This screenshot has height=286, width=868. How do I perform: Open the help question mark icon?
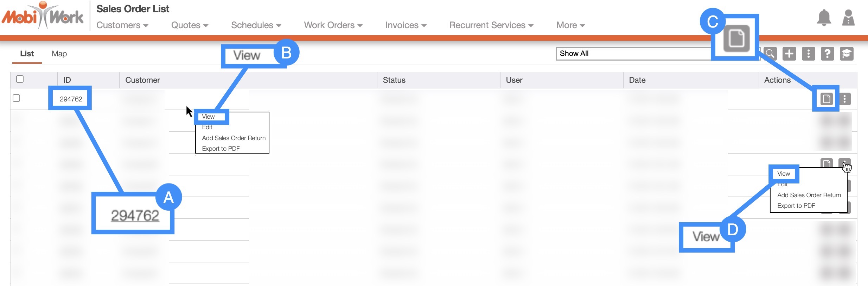[827, 54]
